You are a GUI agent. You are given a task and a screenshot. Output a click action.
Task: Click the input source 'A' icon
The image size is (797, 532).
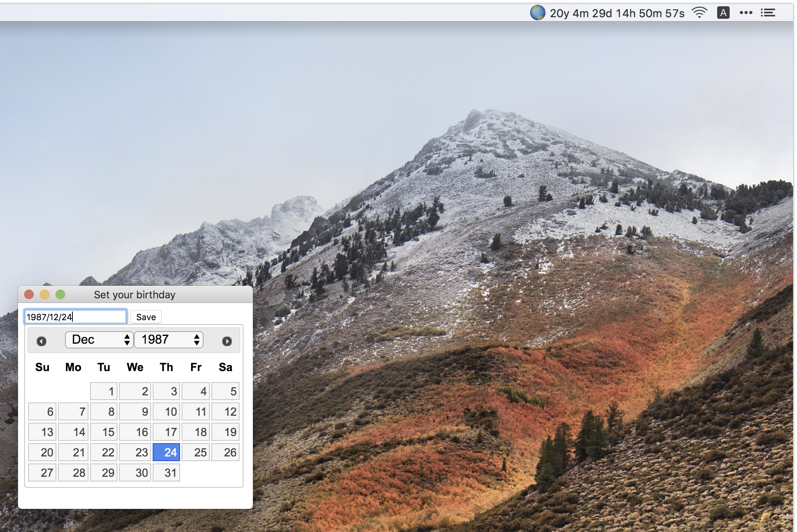tap(723, 13)
